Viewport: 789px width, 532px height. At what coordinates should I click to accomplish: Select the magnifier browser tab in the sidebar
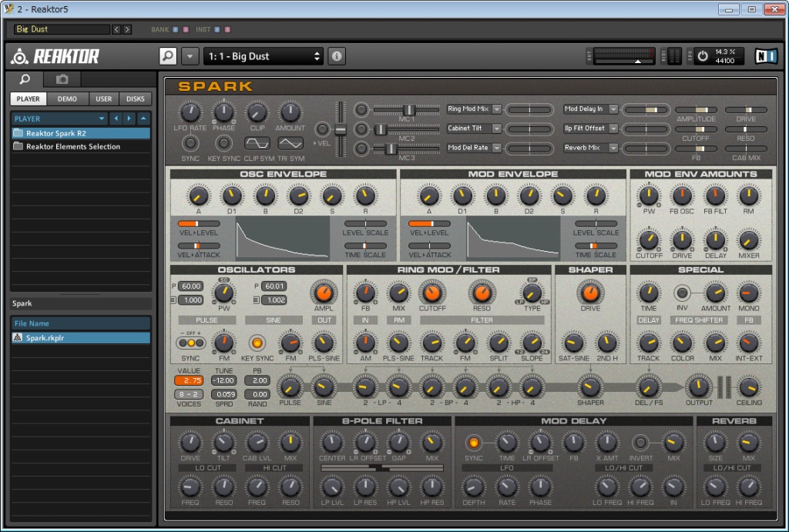pyautogui.click(x=25, y=79)
